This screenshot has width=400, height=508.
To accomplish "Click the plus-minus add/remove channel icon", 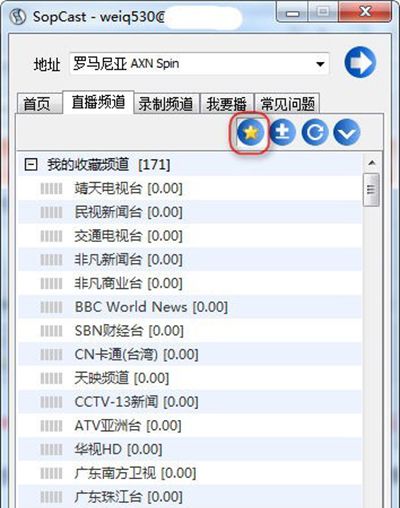I will pos(283,133).
